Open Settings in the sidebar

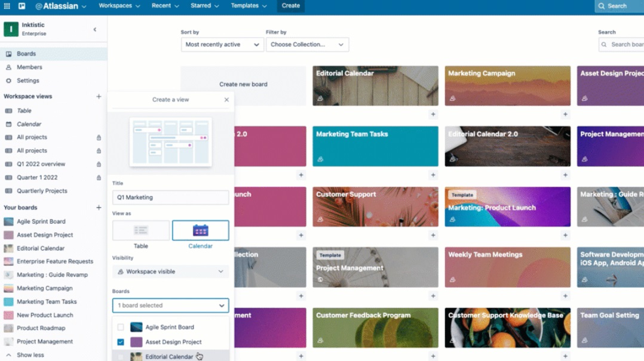(53, 81)
